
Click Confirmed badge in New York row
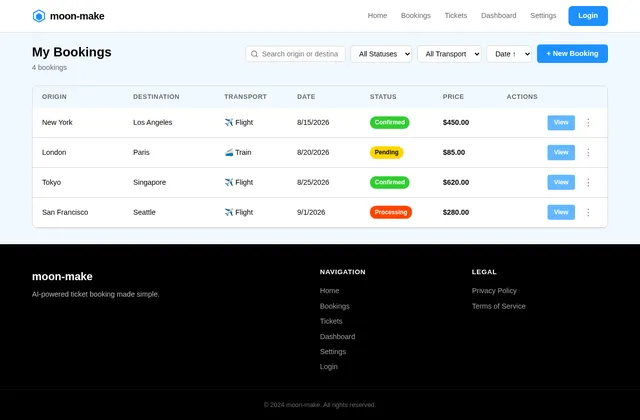pos(389,122)
